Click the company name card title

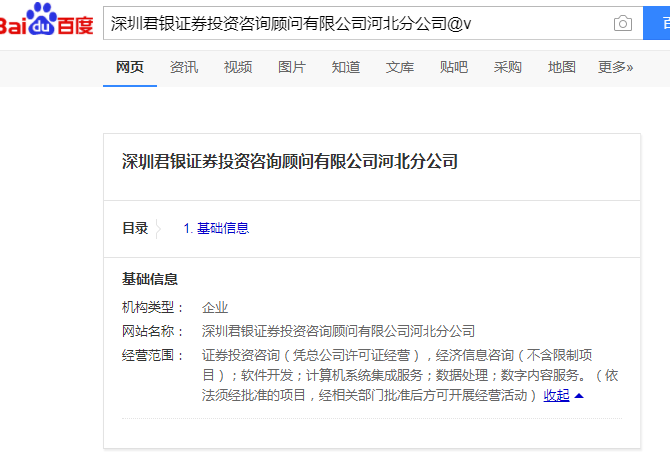(290, 161)
